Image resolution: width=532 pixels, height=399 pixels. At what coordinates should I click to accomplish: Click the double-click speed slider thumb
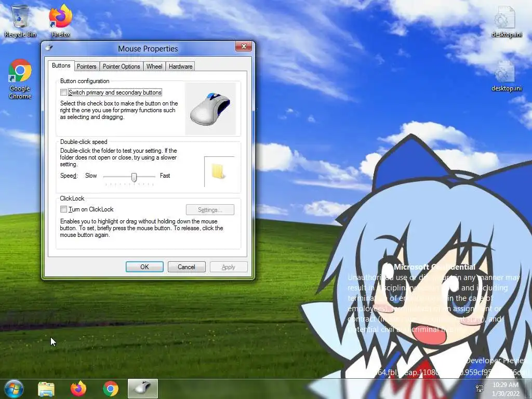point(134,177)
